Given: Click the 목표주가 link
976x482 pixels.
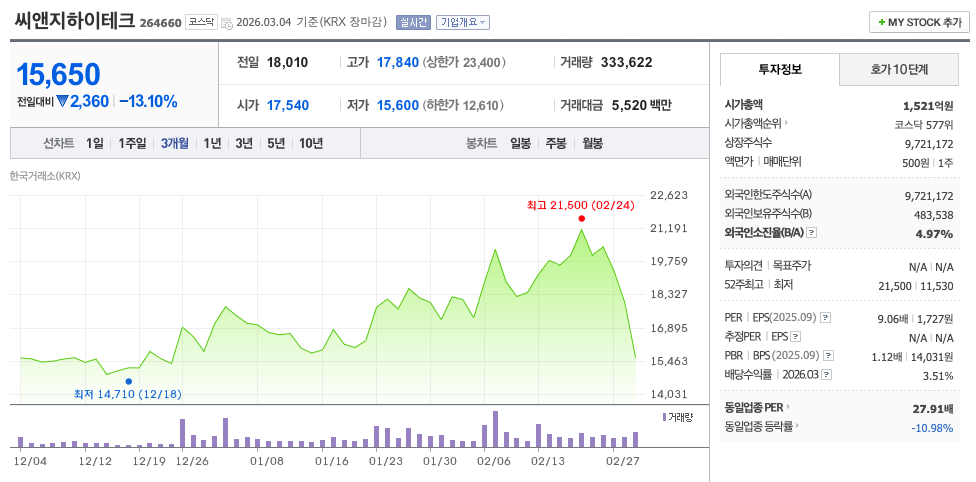Looking at the screenshot, I should click(x=792, y=266).
